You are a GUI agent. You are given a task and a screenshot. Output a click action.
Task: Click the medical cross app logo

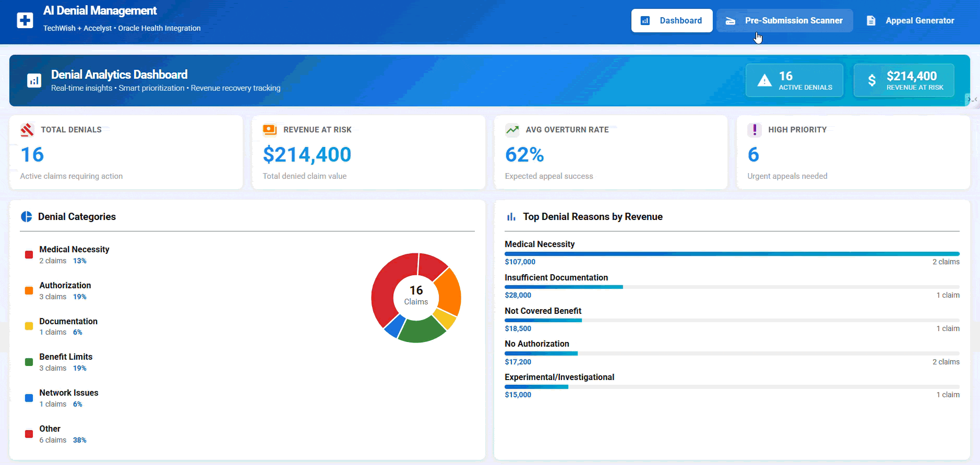click(25, 20)
